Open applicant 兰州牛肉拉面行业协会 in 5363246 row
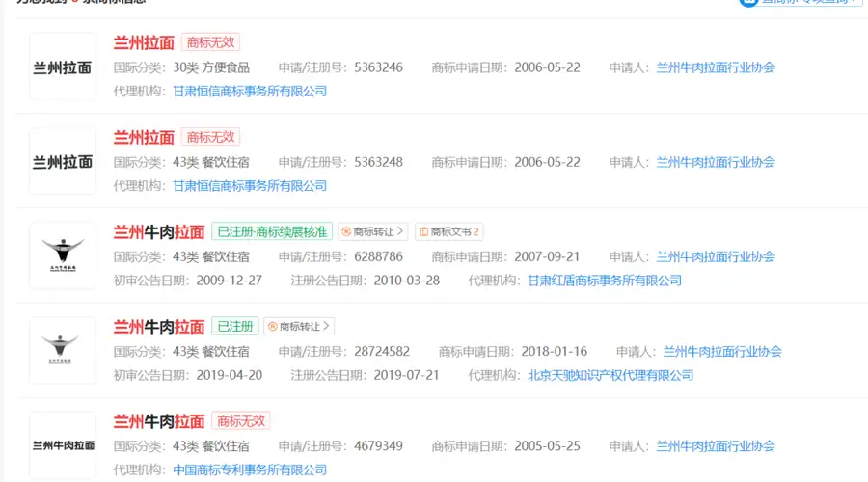 (x=716, y=67)
